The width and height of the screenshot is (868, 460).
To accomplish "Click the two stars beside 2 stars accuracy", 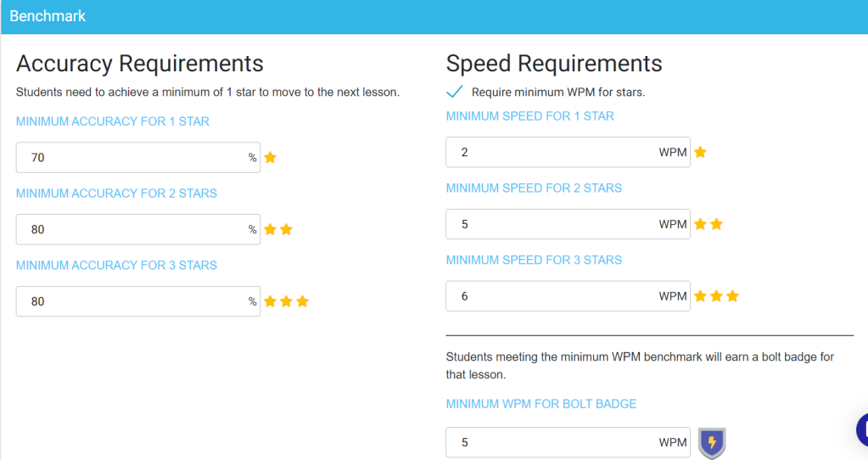I will point(278,229).
